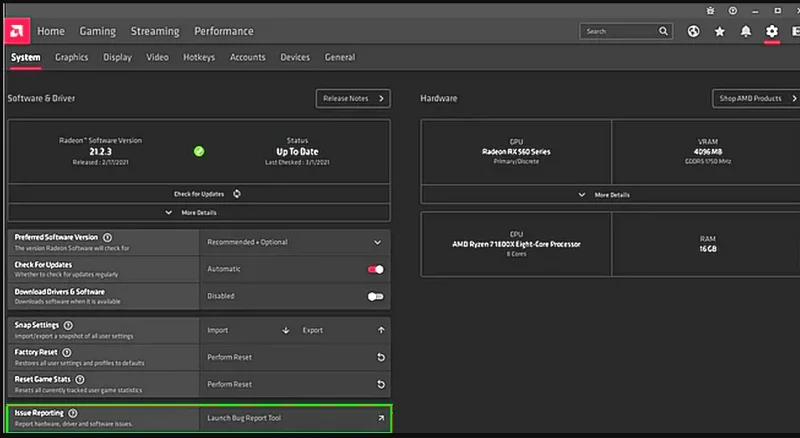
Task: Click the AMD Ryzen 7 1800X CPU tile
Action: [x=516, y=244]
